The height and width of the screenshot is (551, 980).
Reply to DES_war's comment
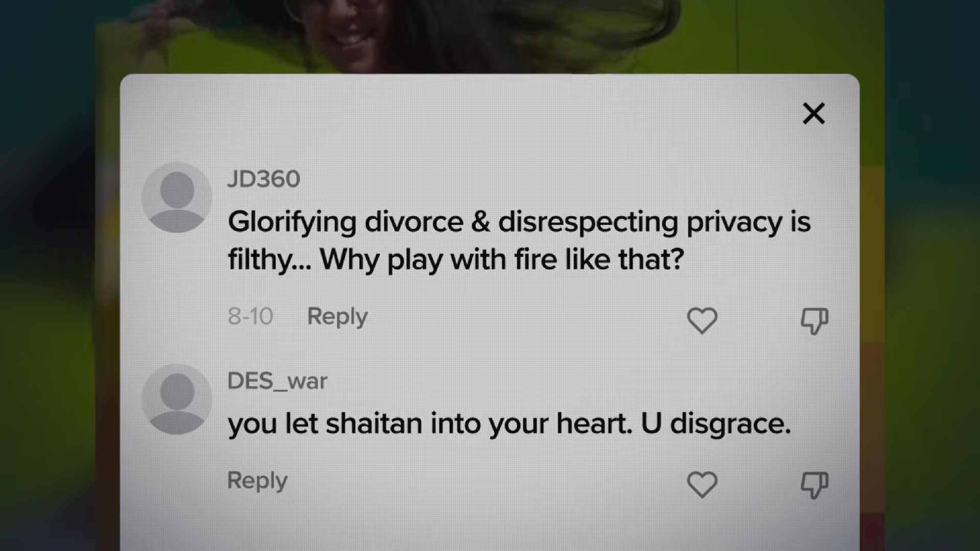click(x=257, y=481)
